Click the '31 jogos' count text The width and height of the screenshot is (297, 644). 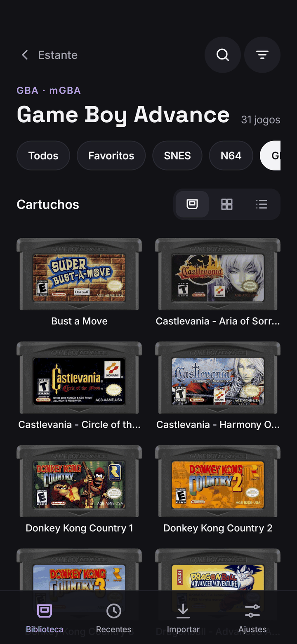pyautogui.click(x=261, y=120)
